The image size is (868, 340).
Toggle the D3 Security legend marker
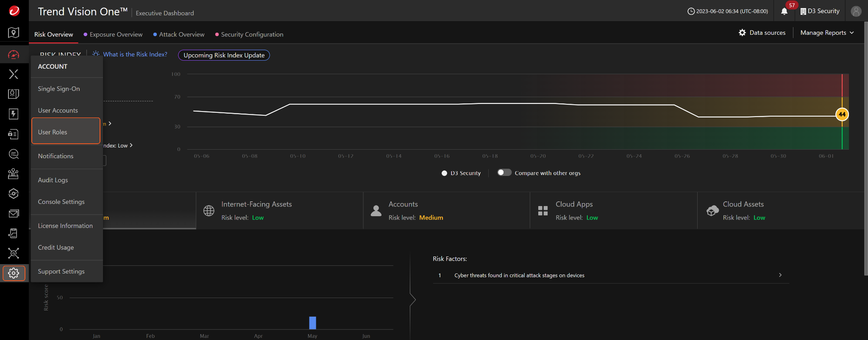pos(444,173)
